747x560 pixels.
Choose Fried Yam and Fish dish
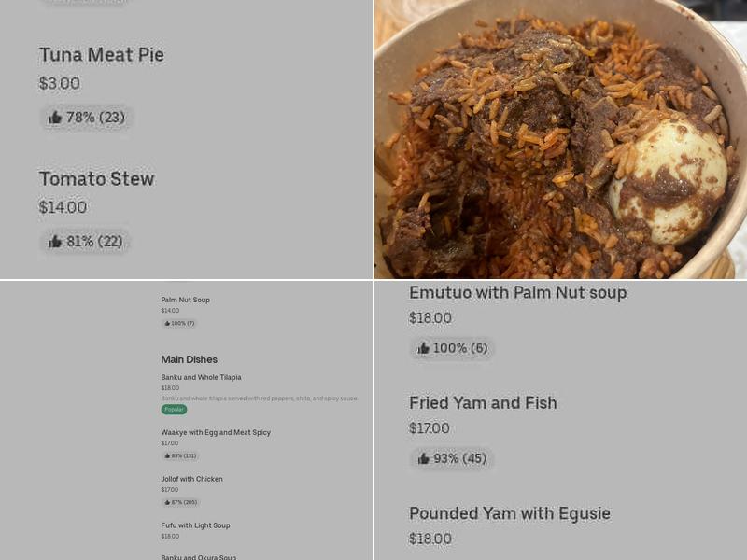click(x=483, y=403)
